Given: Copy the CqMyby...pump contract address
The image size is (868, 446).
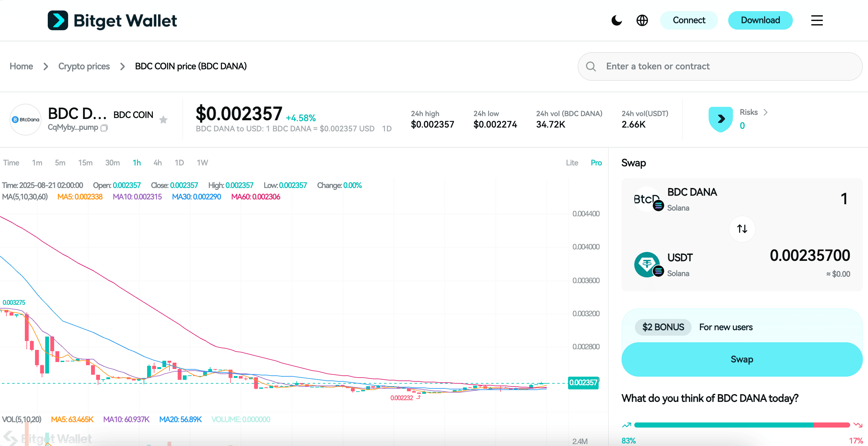Looking at the screenshot, I should [104, 128].
